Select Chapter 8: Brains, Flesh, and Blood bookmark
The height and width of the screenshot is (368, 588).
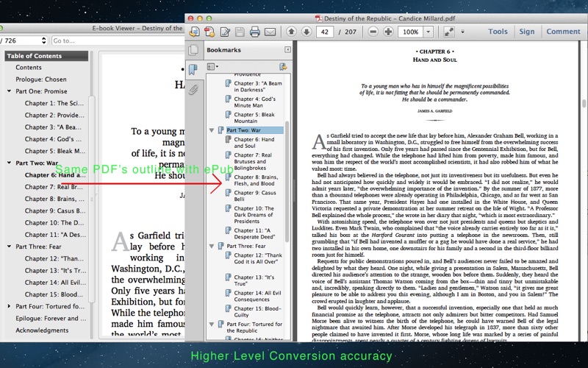[256, 180]
